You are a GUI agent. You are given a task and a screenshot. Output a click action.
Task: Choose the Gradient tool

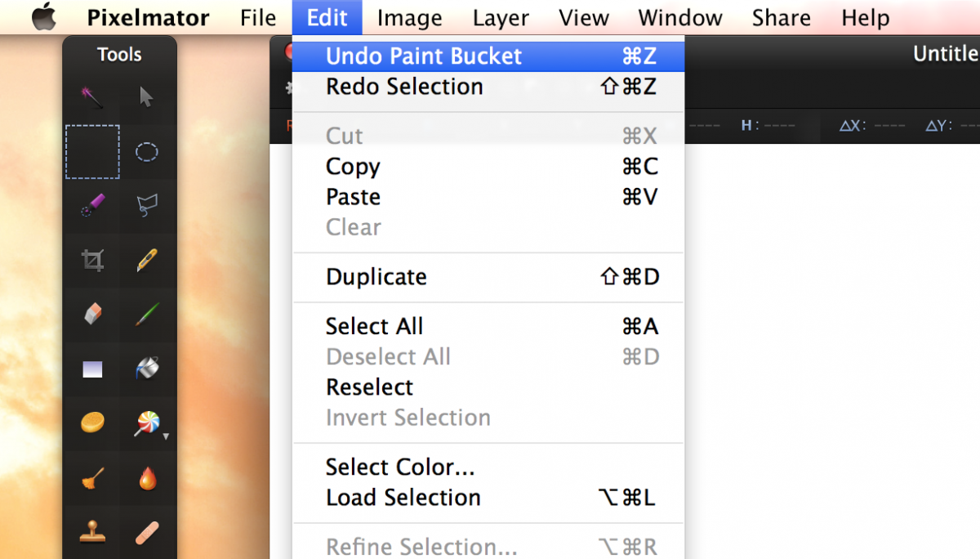coord(92,369)
